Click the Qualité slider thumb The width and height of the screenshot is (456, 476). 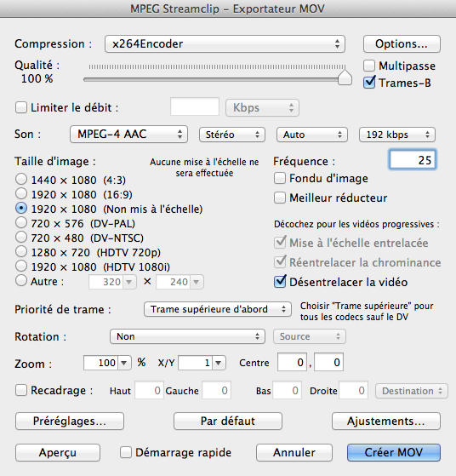click(x=345, y=77)
